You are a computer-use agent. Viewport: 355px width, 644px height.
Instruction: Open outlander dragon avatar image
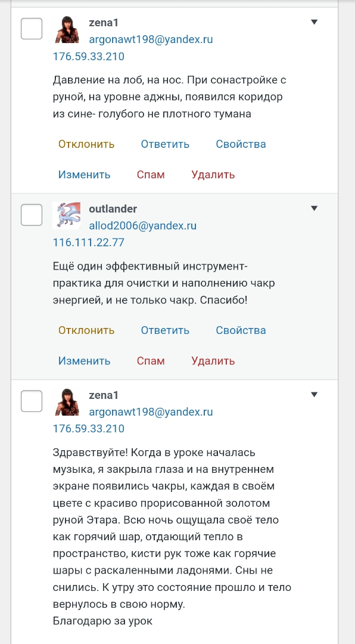pos(67,215)
